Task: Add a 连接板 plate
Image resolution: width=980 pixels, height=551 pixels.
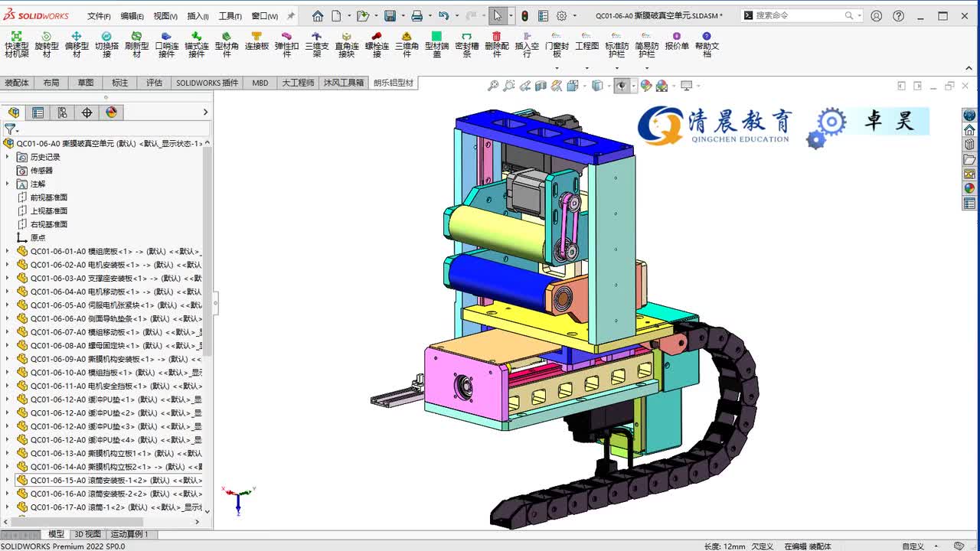Action: click(x=256, y=41)
